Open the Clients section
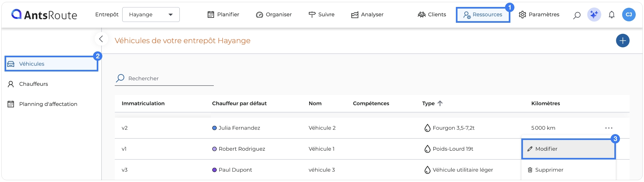 coord(432,14)
